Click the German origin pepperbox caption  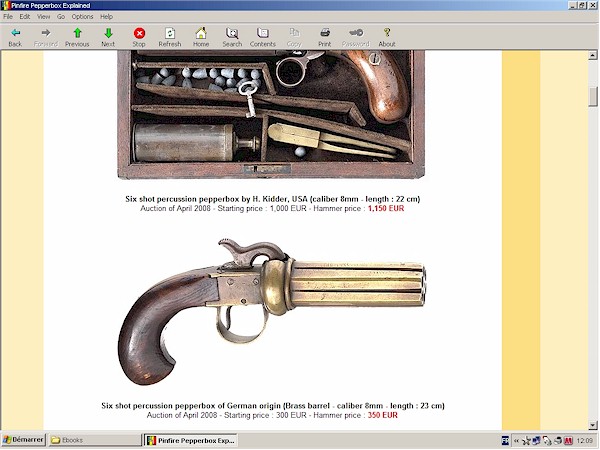[272, 406]
